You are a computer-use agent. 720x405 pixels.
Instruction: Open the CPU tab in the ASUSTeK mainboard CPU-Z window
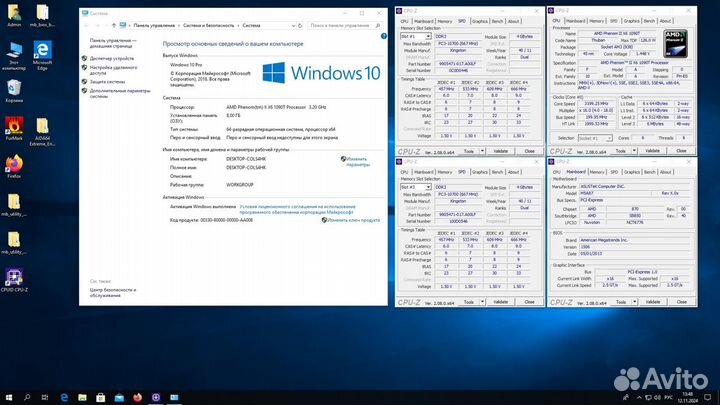(x=556, y=172)
